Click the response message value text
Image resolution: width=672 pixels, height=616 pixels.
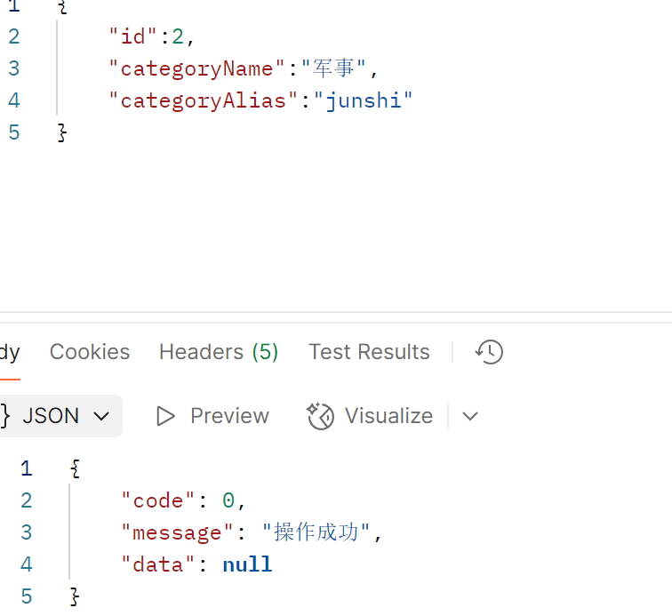[x=316, y=532]
